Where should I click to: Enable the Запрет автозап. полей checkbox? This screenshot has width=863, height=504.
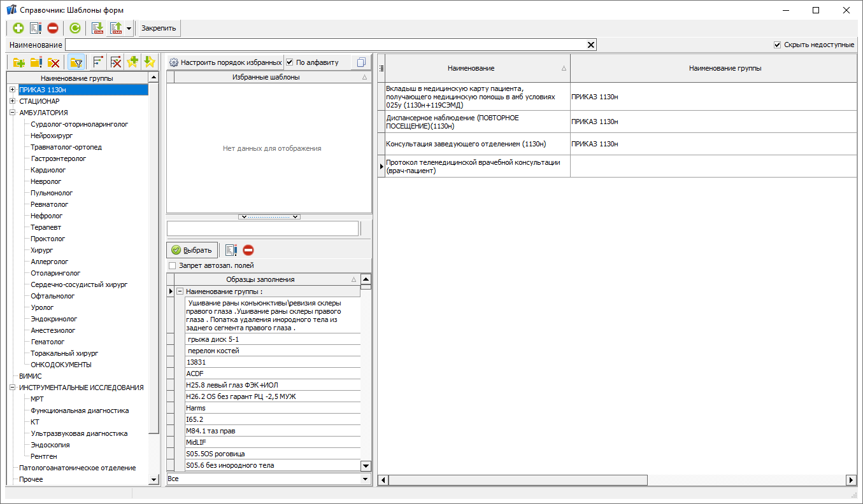[172, 265]
